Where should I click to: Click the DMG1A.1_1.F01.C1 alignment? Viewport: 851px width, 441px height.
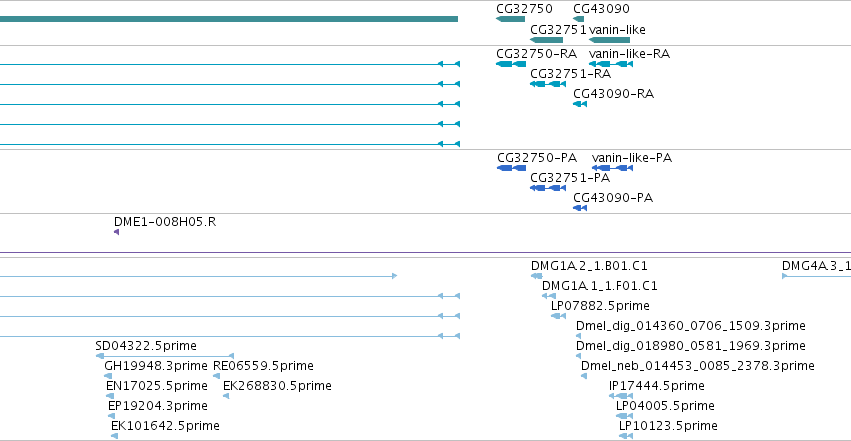(600, 286)
